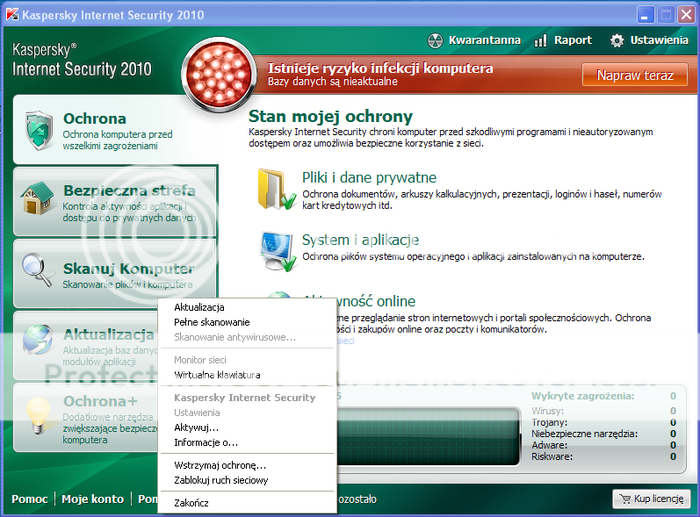Click the Riskware count row
The image size is (700, 517).
coord(604,457)
